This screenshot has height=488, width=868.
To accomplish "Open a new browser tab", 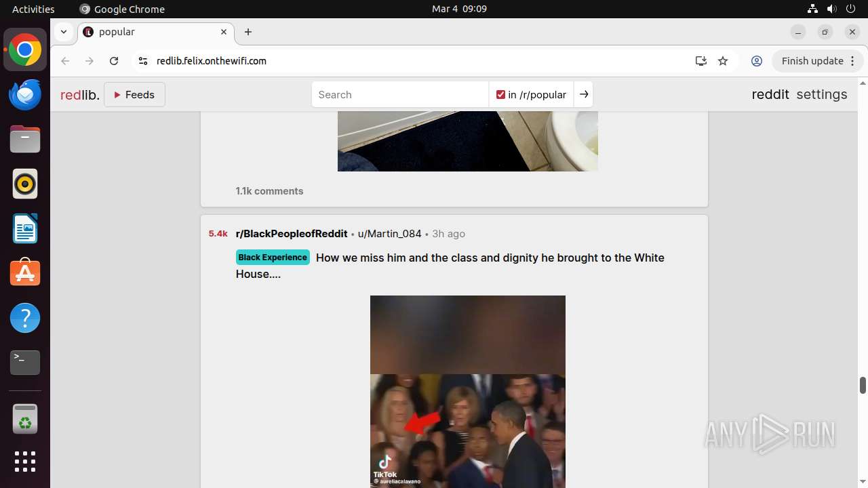I will pyautogui.click(x=248, y=32).
